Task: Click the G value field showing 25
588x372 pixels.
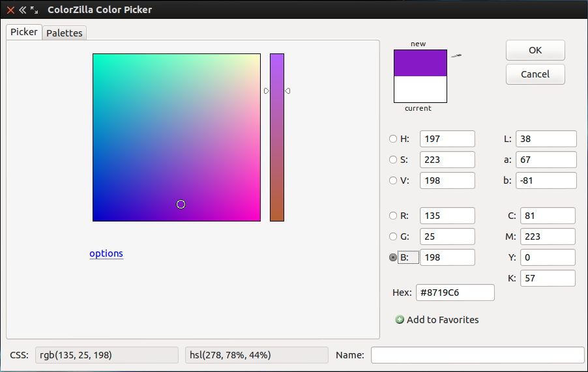Action: tap(447, 236)
